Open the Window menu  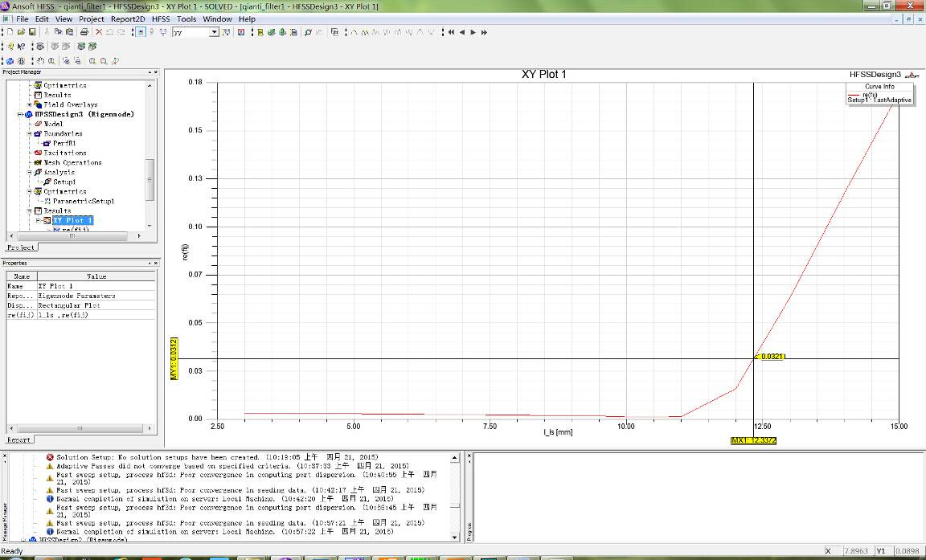[217, 19]
